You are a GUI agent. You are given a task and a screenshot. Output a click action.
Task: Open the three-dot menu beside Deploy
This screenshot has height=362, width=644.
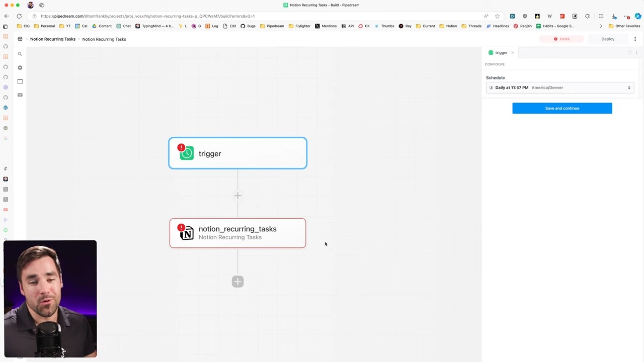pos(635,39)
